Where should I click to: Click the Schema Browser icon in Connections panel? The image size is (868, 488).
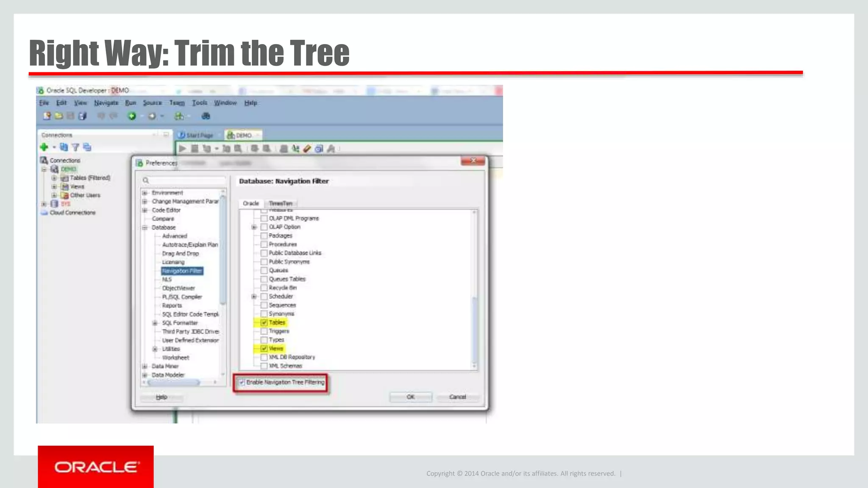click(x=87, y=147)
